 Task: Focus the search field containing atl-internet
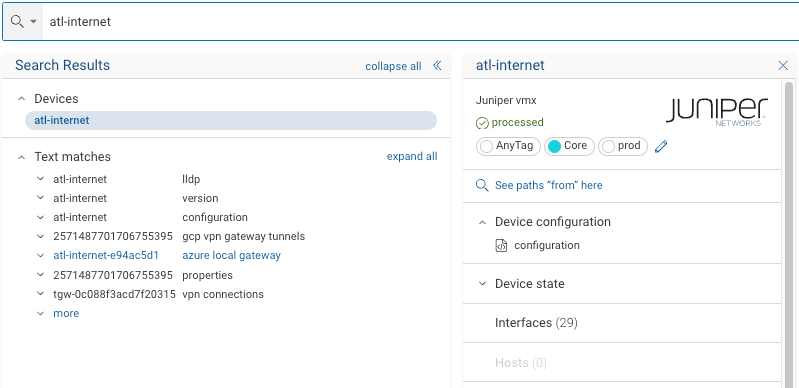[x=420, y=21]
